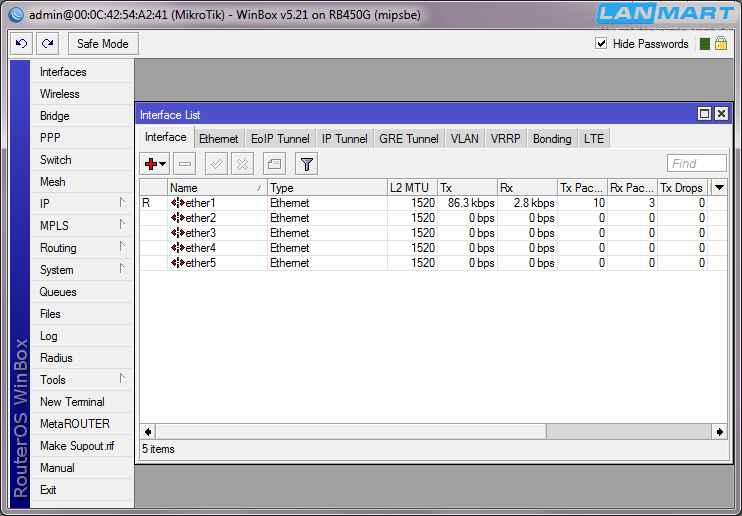Open Switch in the sidebar menu
This screenshot has height=516, width=742.
point(82,160)
